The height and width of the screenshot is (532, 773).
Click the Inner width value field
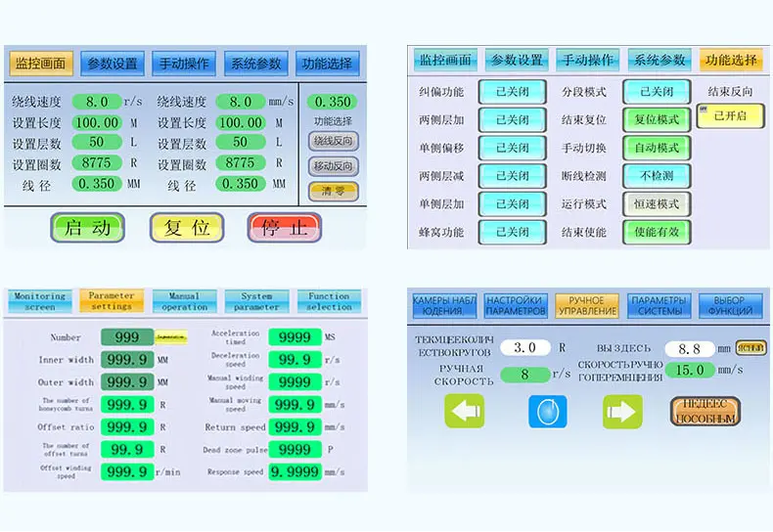[127, 360]
